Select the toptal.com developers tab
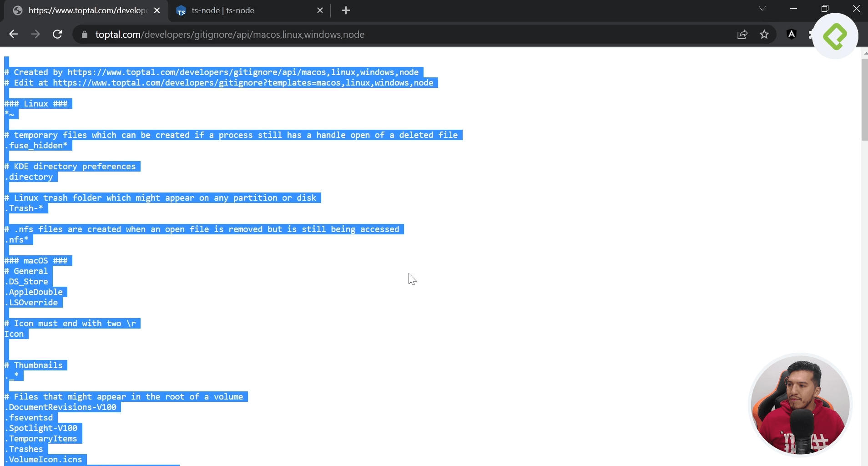 (x=86, y=10)
